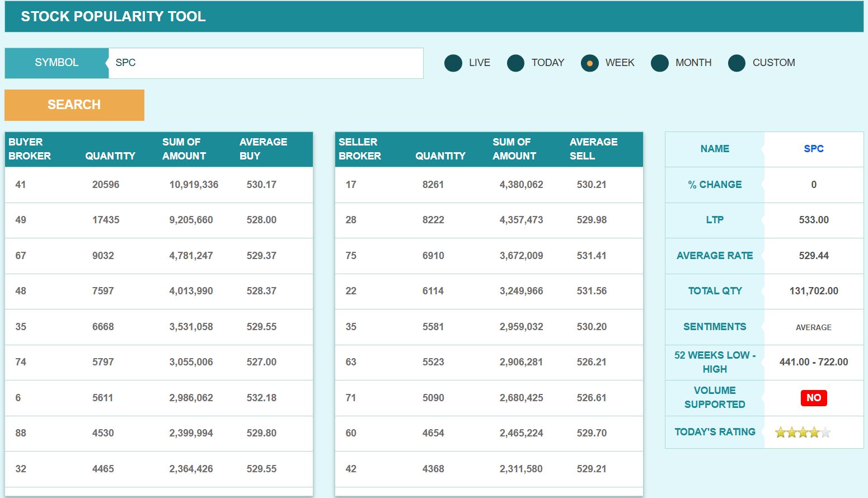Click the SELLER BROKER column header
This screenshot has height=498, width=868.
pyautogui.click(x=359, y=149)
